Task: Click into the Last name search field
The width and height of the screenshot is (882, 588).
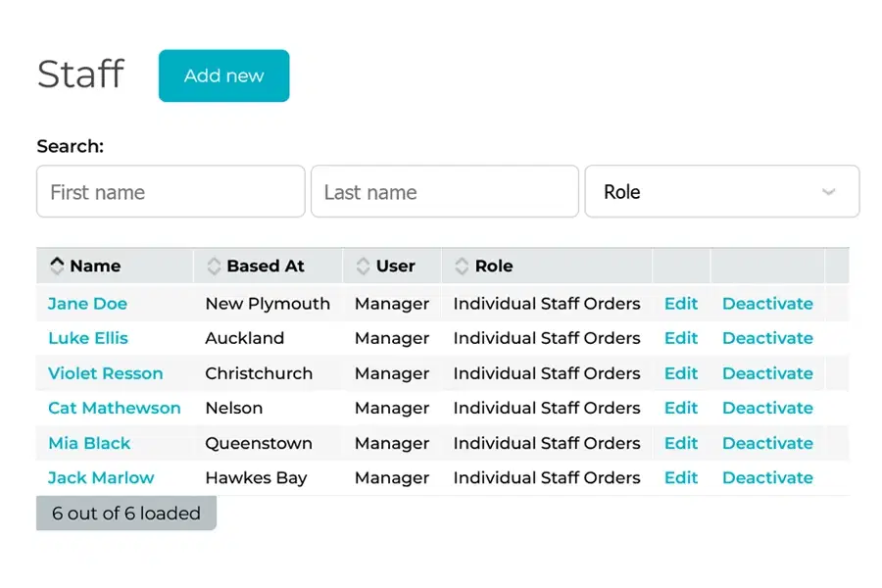Action: (x=444, y=192)
